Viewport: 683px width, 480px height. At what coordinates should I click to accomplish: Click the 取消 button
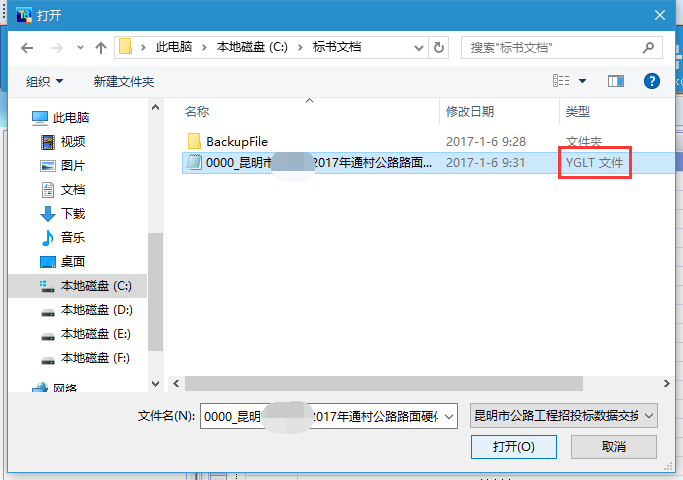pos(613,446)
